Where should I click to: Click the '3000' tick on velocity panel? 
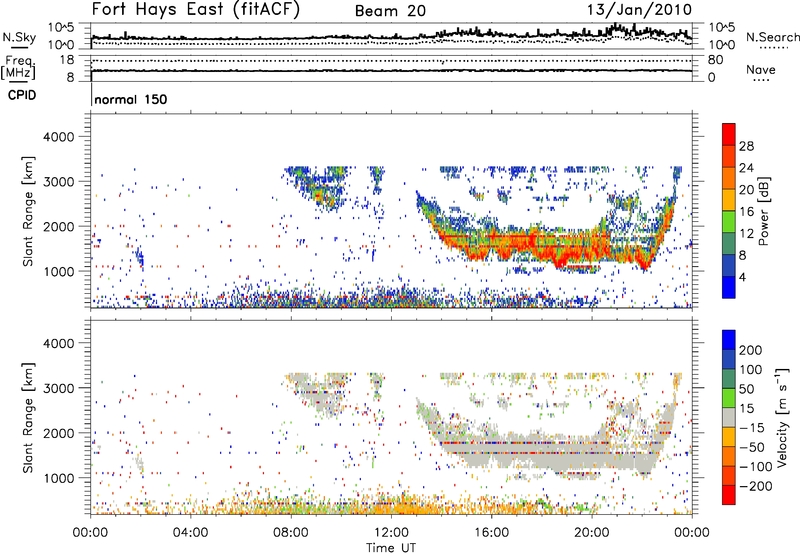pos(58,388)
